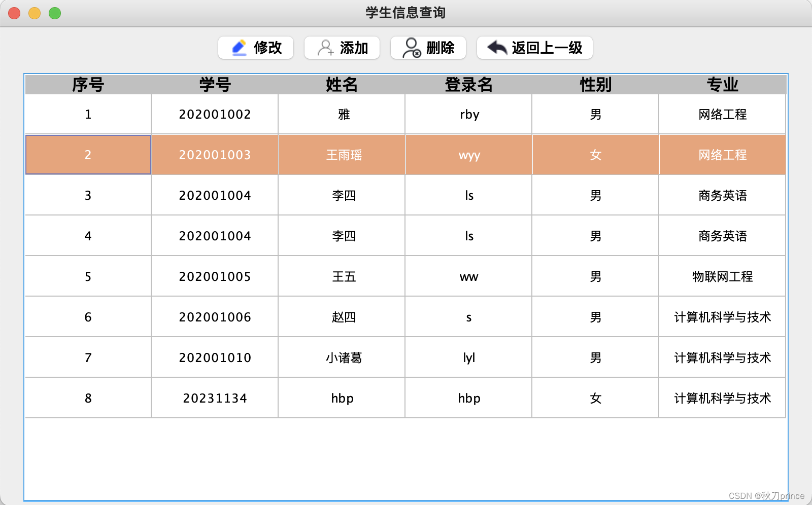812x505 pixels.
Task: Select the sequence number 5 cell
Action: (x=88, y=276)
